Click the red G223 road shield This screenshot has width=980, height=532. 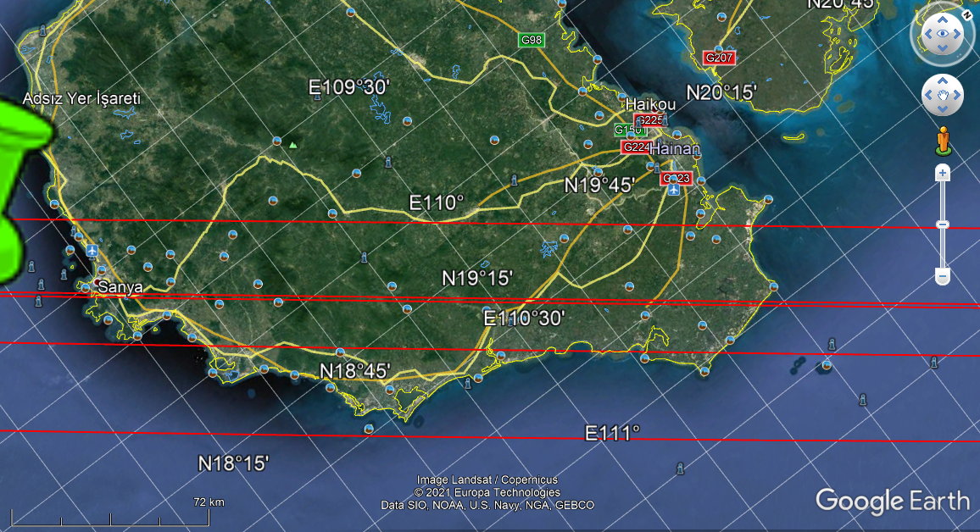(x=677, y=179)
